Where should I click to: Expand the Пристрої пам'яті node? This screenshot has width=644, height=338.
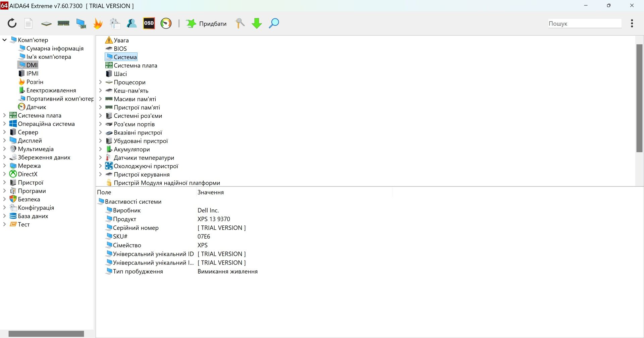pos(100,107)
